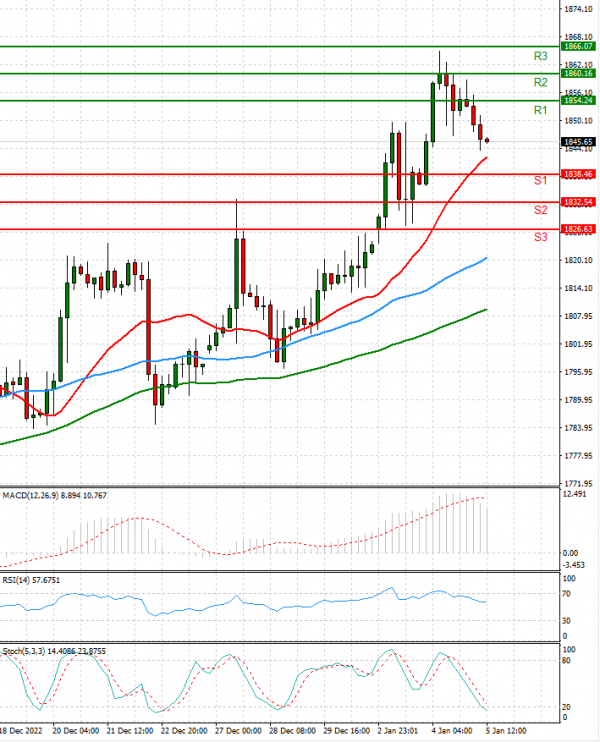The width and height of the screenshot is (600, 742).
Task: Click the 20 Dec 04:00 time label
Action: pyautogui.click(x=76, y=731)
